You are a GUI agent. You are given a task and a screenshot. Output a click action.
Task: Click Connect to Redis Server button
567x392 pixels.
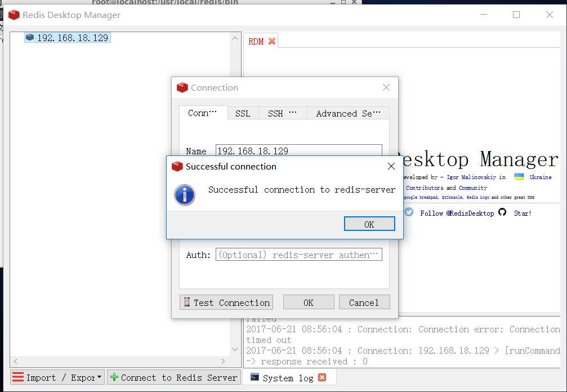pyautogui.click(x=174, y=377)
